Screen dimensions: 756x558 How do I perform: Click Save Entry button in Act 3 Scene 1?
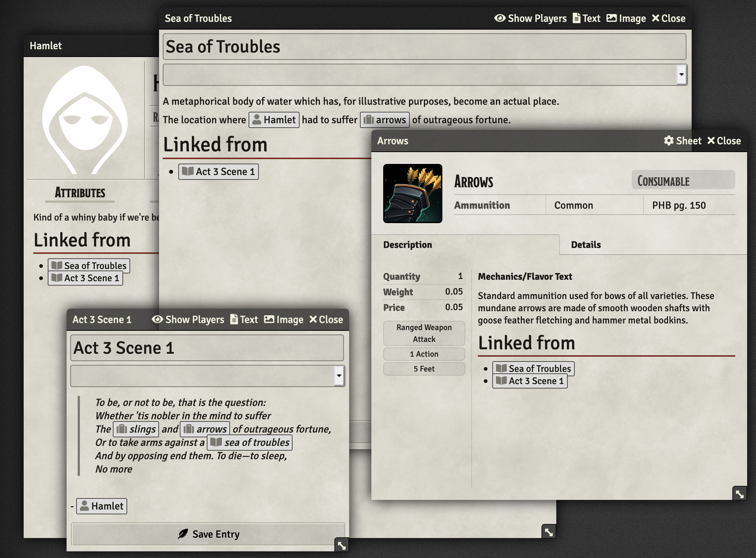point(208,533)
